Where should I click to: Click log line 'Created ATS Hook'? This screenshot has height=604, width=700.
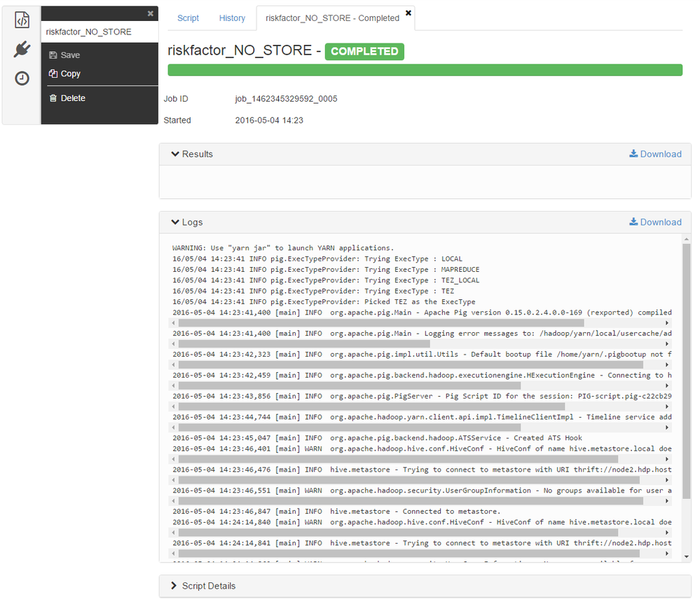[377, 438]
